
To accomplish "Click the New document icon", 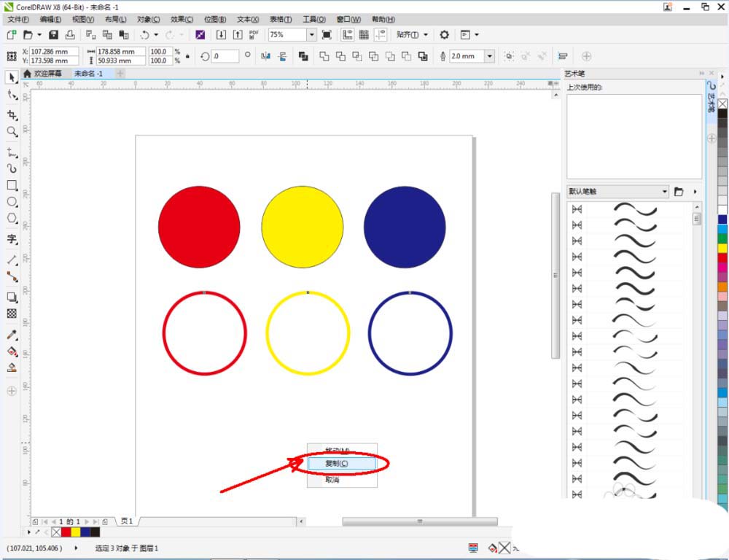I will (12, 35).
